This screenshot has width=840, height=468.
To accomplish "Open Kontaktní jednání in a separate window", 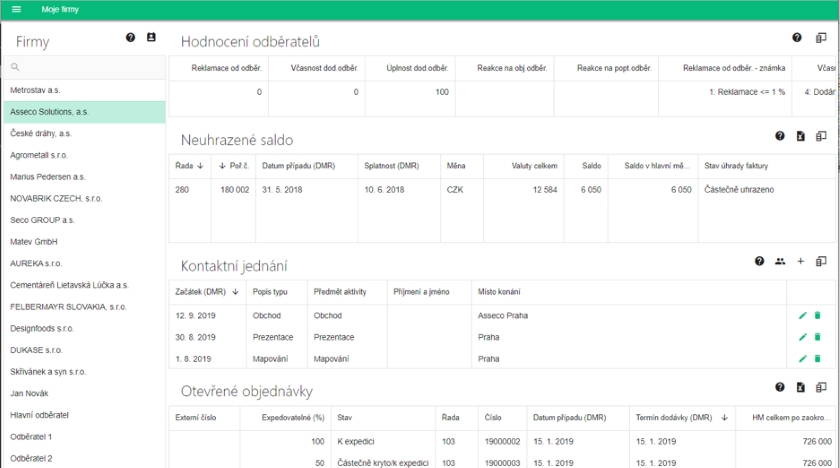I will coord(821,261).
